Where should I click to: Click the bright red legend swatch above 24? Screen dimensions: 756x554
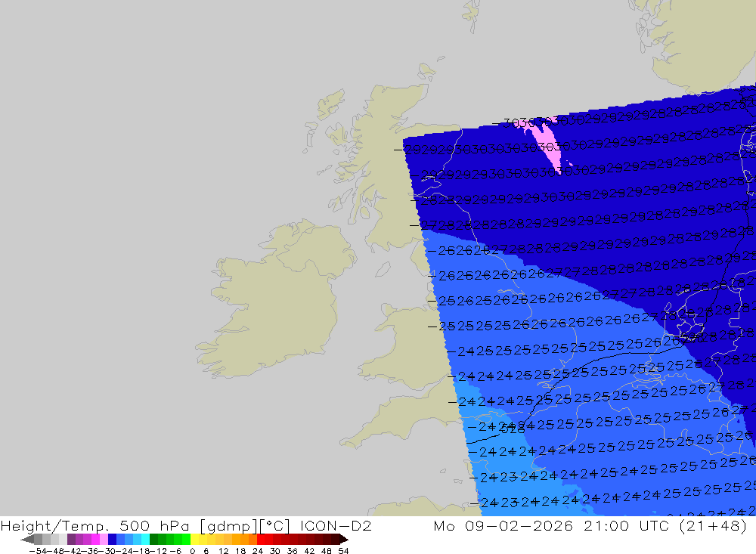(x=261, y=540)
